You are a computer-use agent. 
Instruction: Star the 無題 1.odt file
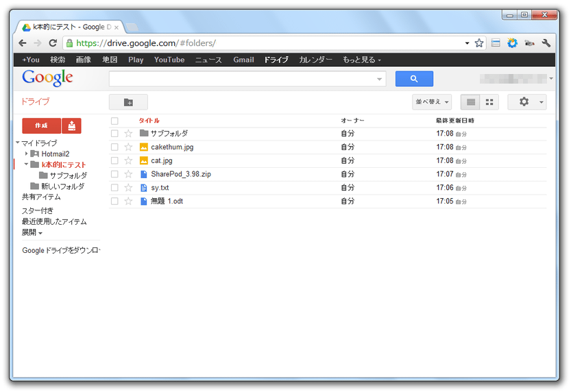point(128,201)
